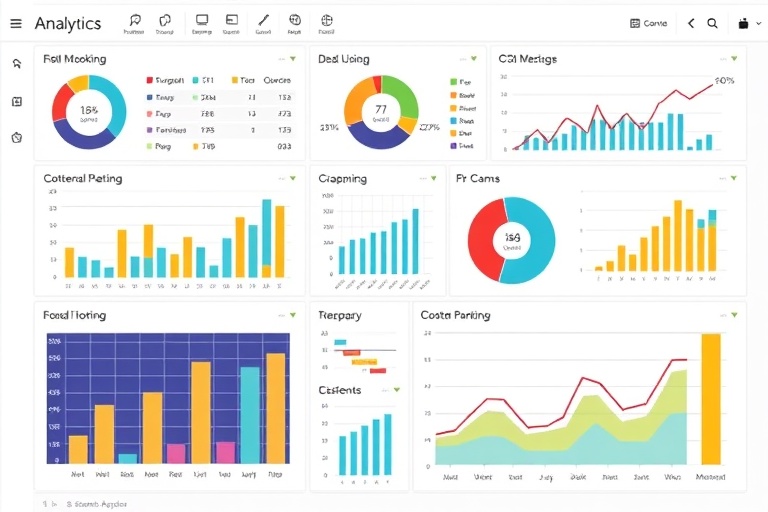
Task: Click the top icon in left sidebar
Action: coord(16,64)
